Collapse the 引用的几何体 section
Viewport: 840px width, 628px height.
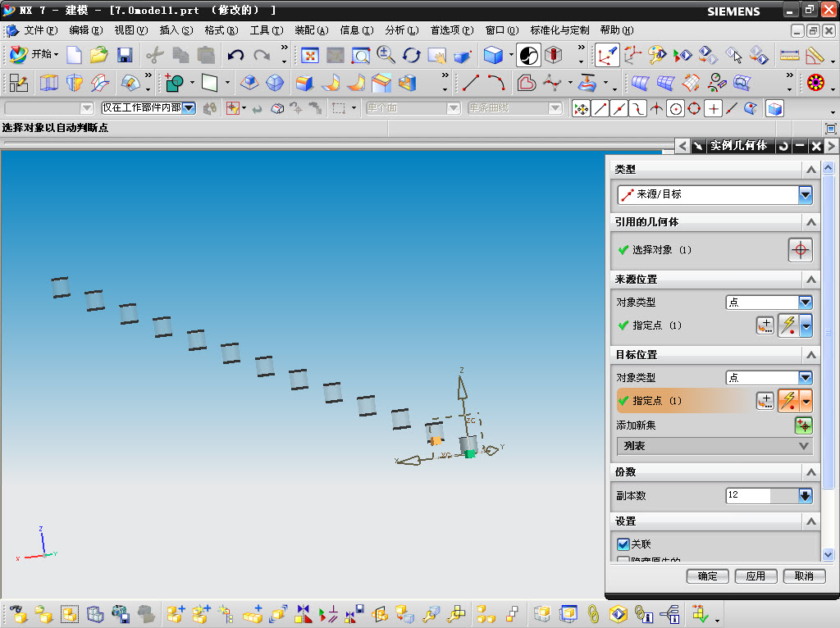[x=811, y=221]
